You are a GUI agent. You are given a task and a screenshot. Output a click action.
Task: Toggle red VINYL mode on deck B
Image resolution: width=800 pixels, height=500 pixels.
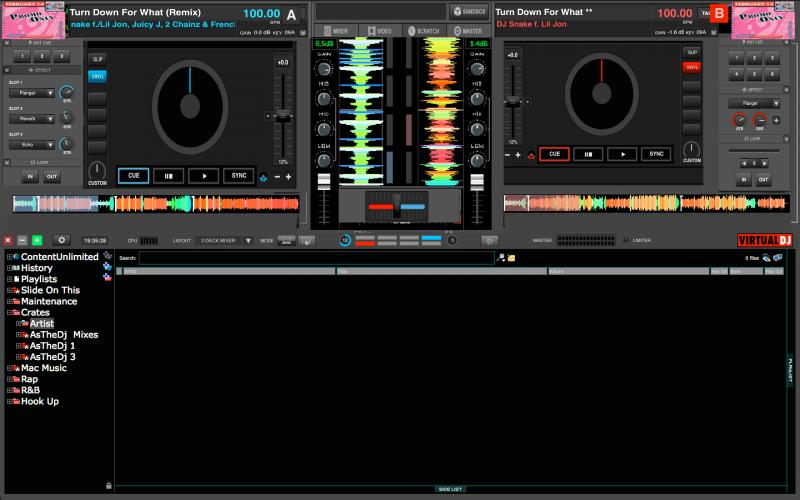692,67
